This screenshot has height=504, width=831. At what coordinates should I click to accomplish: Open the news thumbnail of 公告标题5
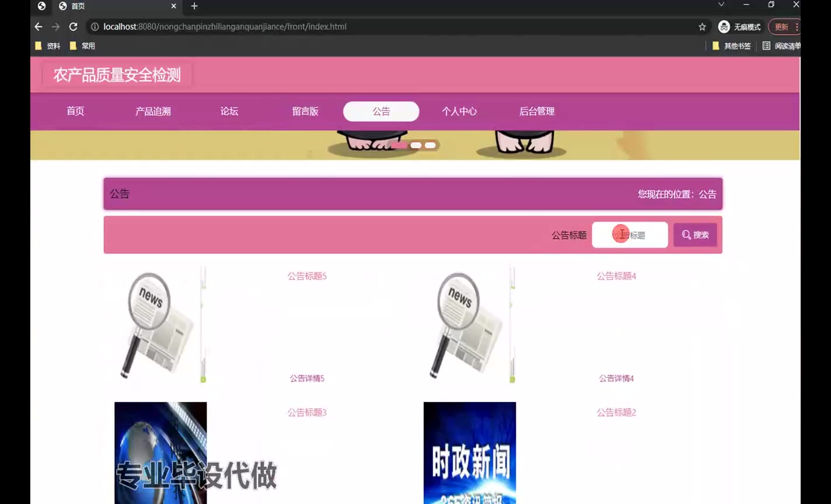pos(160,324)
